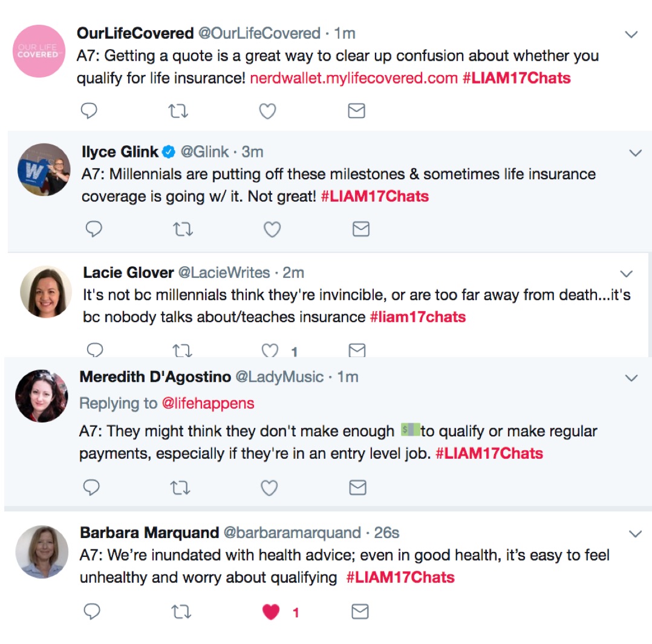Open Lacie Glover's profile picture

point(46,292)
